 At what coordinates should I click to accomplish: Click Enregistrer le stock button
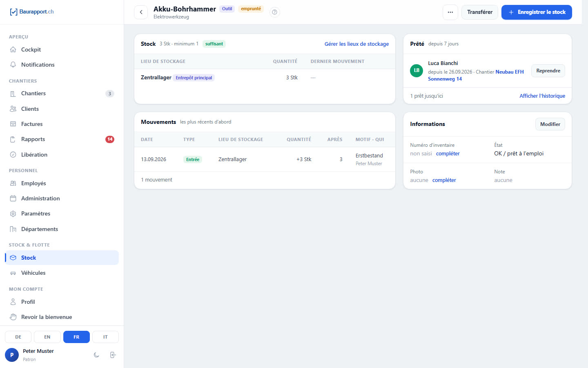pos(537,12)
